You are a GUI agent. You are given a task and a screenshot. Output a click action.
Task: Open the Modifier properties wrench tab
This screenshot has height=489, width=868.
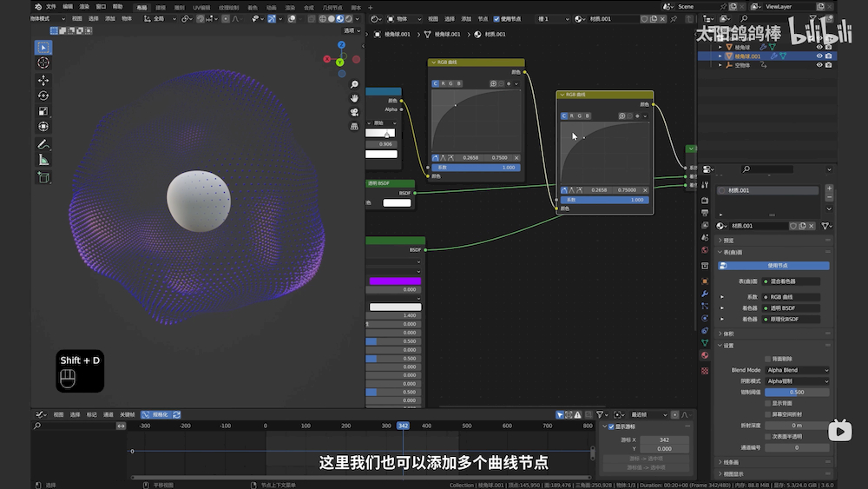point(705,294)
